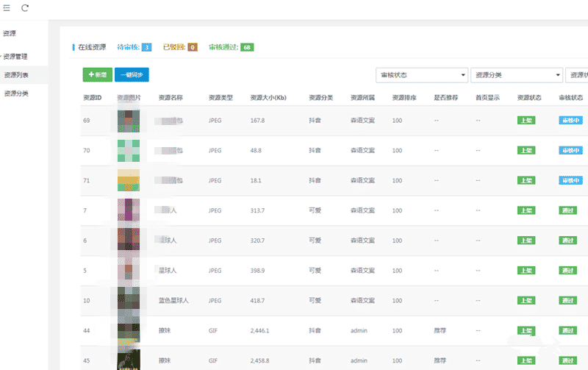Click the refresh icon in top bar

(x=25, y=8)
